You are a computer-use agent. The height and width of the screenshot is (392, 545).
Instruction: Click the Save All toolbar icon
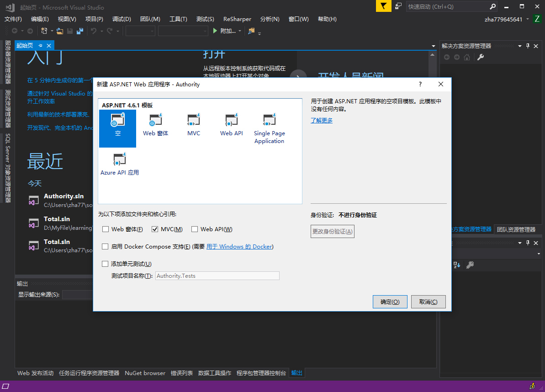tap(80, 31)
